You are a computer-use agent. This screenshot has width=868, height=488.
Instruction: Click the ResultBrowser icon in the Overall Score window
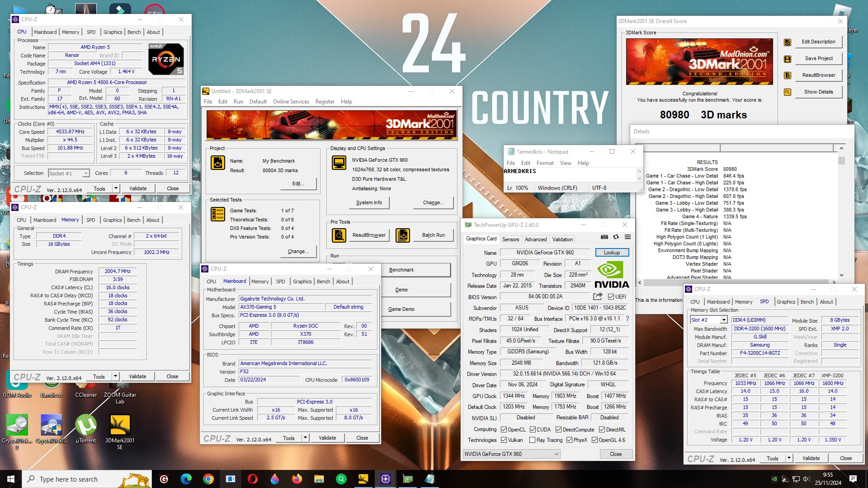[x=788, y=75]
